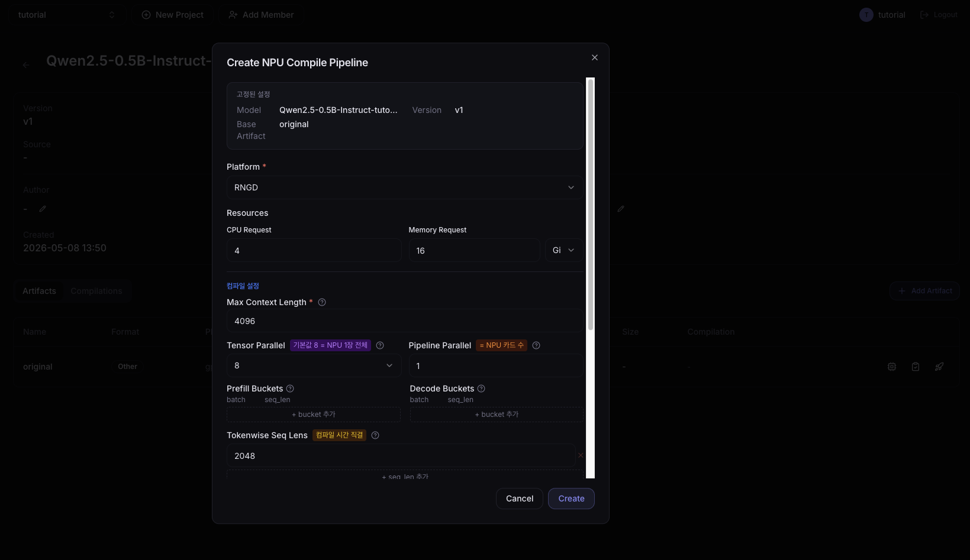Screen dimensions: 970x560
Task: Open the Gi memory unit dropdown
Action: click(564, 251)
